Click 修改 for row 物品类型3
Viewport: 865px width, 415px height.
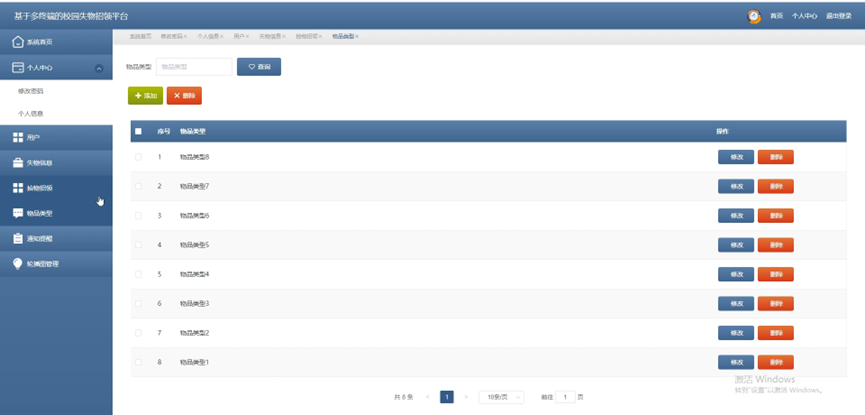(x=736, y=304)
